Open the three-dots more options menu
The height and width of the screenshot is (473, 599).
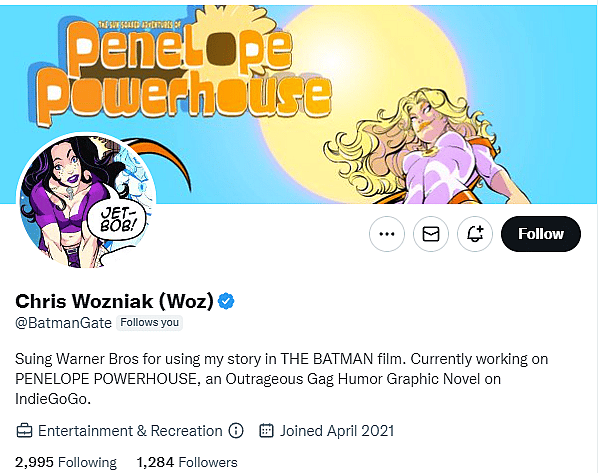(x=387, y=234)
